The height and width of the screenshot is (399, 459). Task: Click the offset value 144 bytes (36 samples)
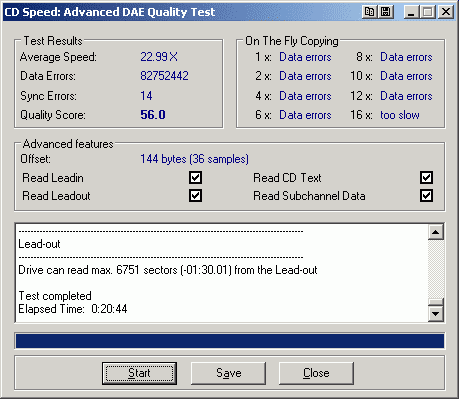194,159
